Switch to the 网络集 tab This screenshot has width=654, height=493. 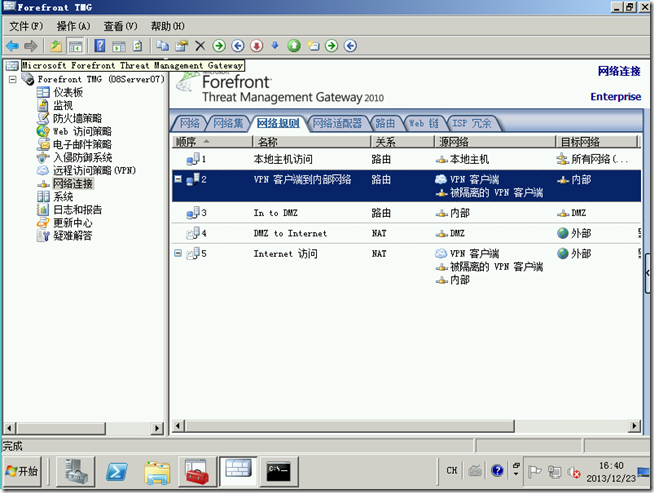[228, 123]
